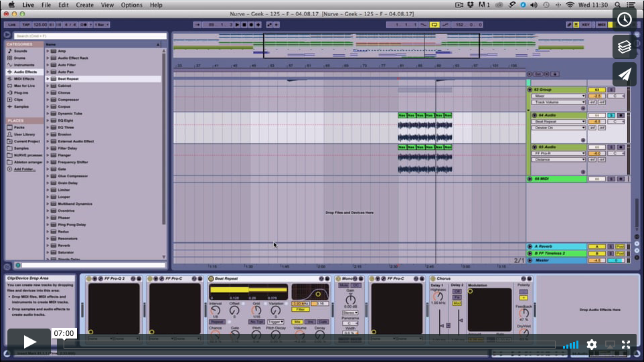Image resolution: width=644 pixels, height=362 pixels.
Task: Expand the Audio Effect Rack folder
Action: [x=48, y=58]
